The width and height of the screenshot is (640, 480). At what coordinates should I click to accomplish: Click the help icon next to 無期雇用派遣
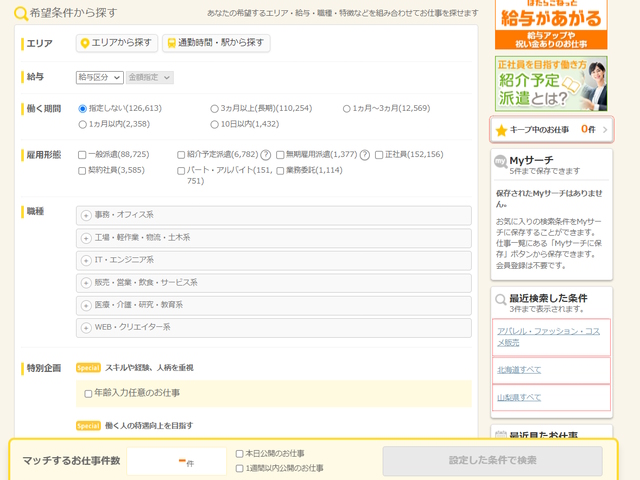coord(365,155)
